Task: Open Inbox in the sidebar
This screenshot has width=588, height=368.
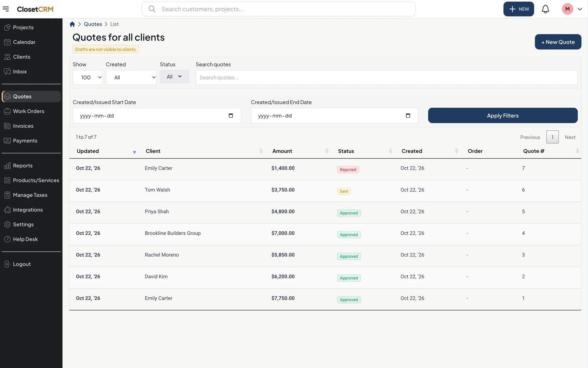Action: 31,72
